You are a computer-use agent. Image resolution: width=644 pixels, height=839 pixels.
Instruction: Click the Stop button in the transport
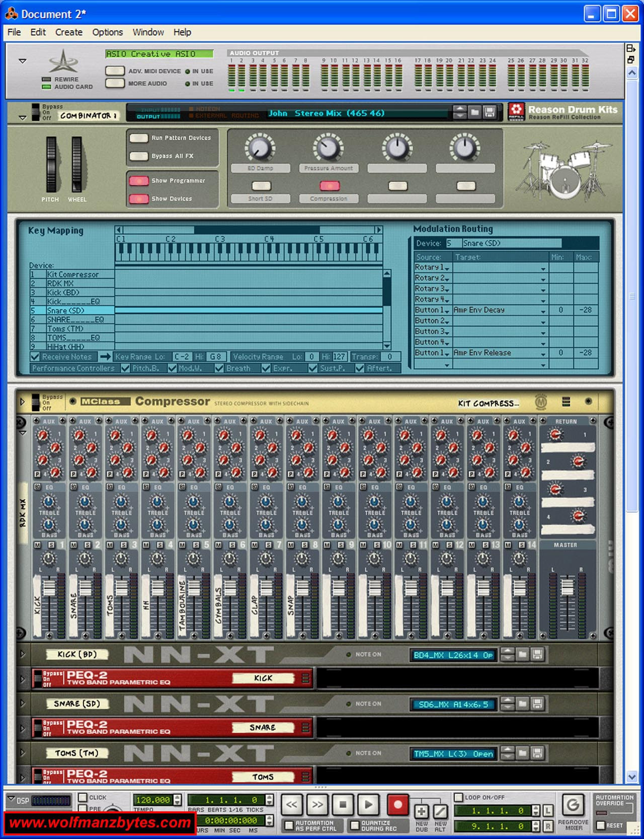(x=343, y=805)
